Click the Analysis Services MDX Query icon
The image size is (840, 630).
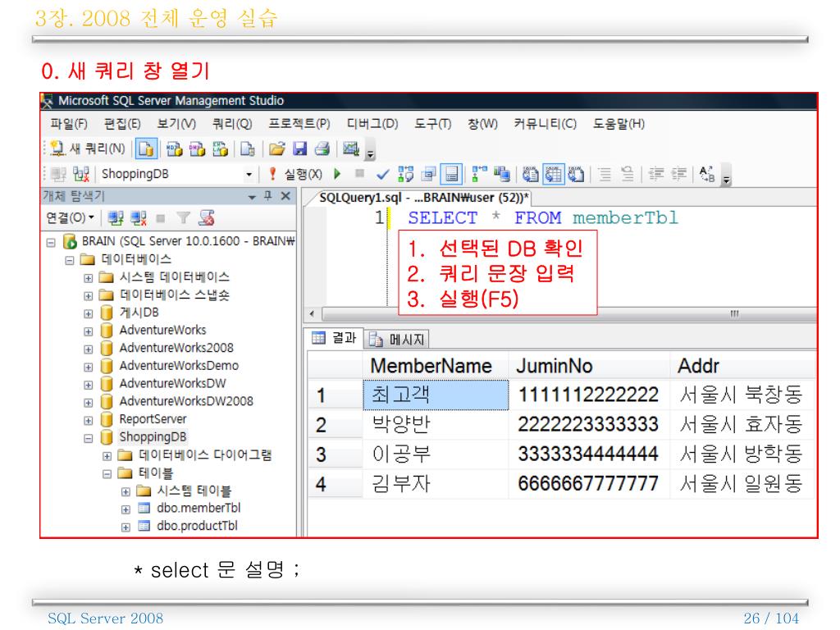[x=174, y=148]
